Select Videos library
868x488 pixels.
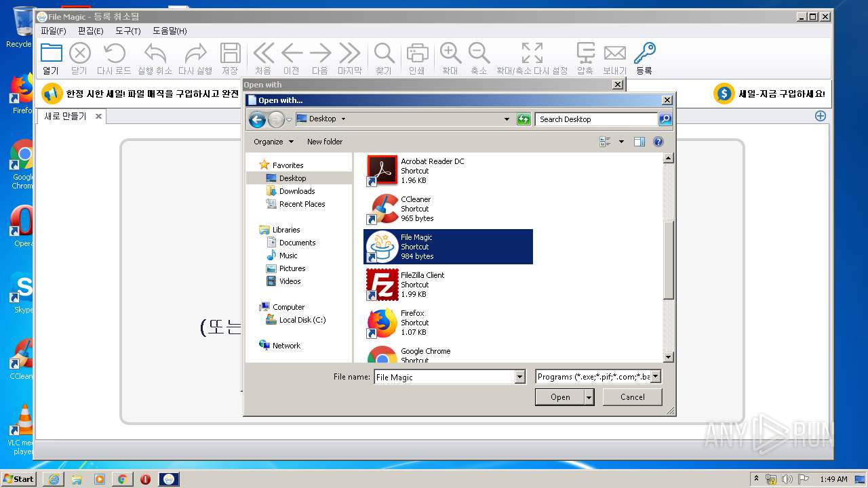point(290,281)
